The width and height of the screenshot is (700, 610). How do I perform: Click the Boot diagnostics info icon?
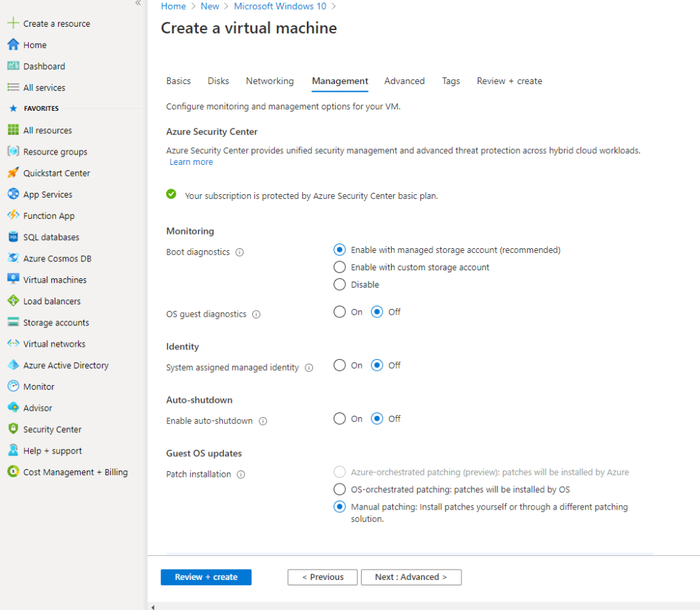coord(240,252)
